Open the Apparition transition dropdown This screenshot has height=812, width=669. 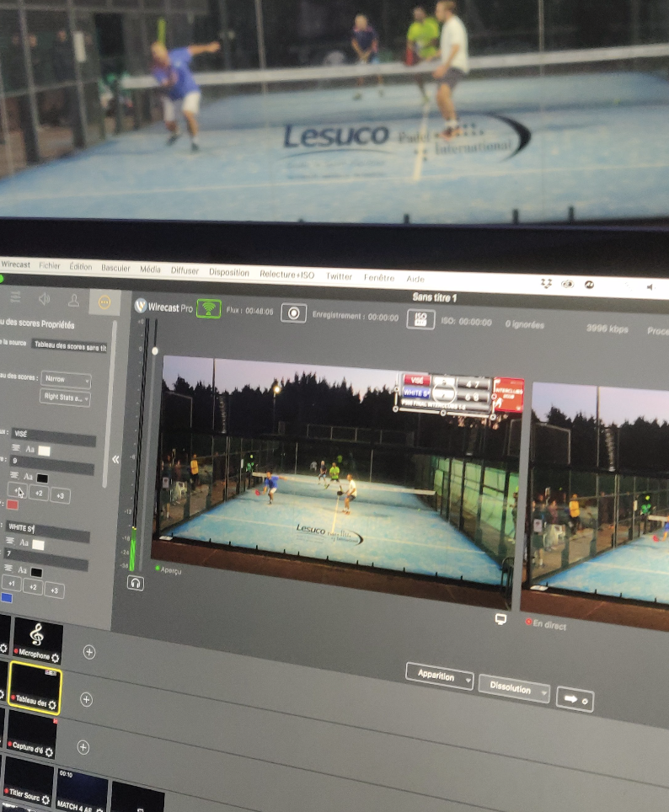440,676
